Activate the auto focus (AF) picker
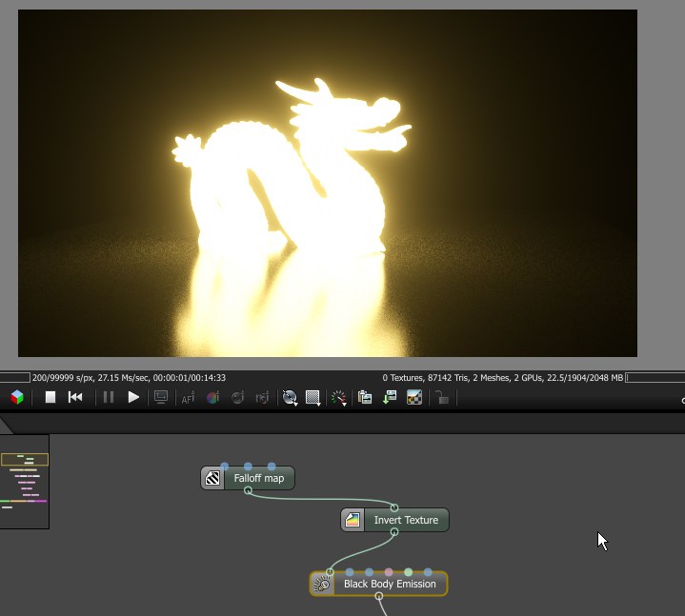Screen dimensions: 685x616 188,398
